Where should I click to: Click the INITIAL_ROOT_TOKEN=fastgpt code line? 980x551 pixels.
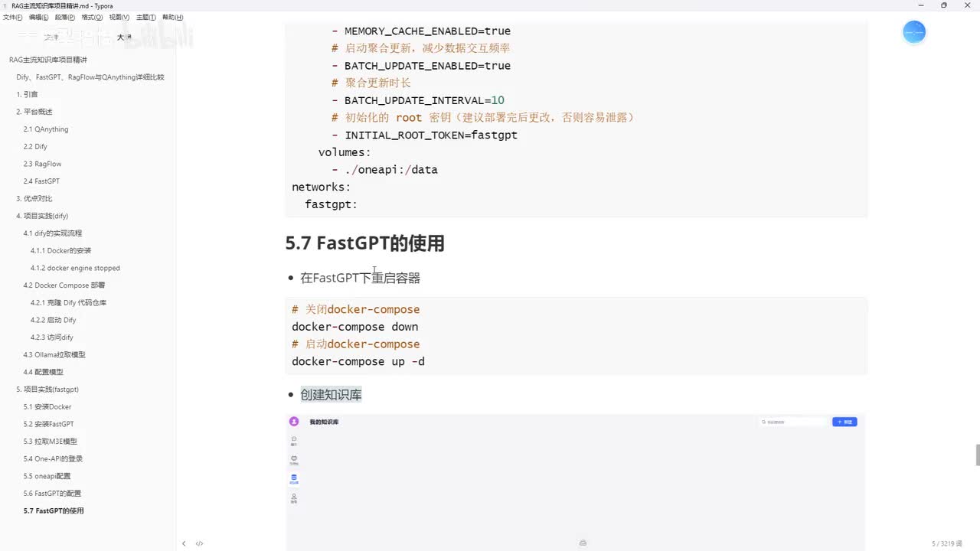click(431, 135)
